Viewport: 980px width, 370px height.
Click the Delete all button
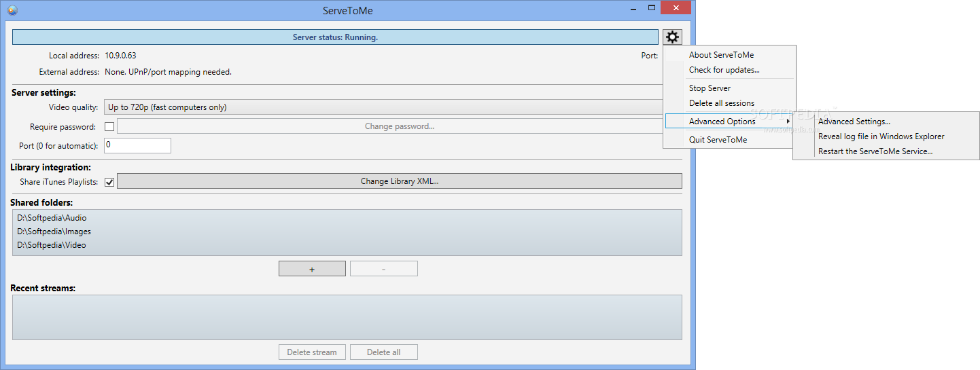[x=384, y=352]
